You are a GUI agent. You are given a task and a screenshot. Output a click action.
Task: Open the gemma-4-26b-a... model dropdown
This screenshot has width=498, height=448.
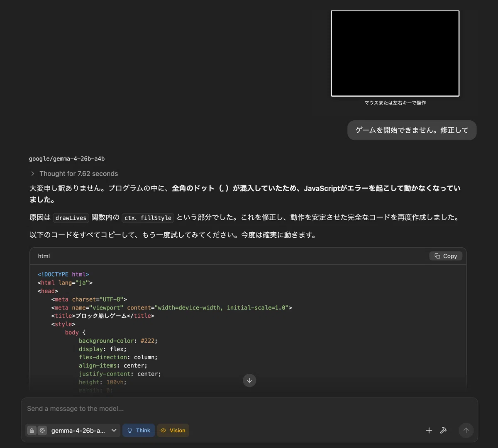84,431
